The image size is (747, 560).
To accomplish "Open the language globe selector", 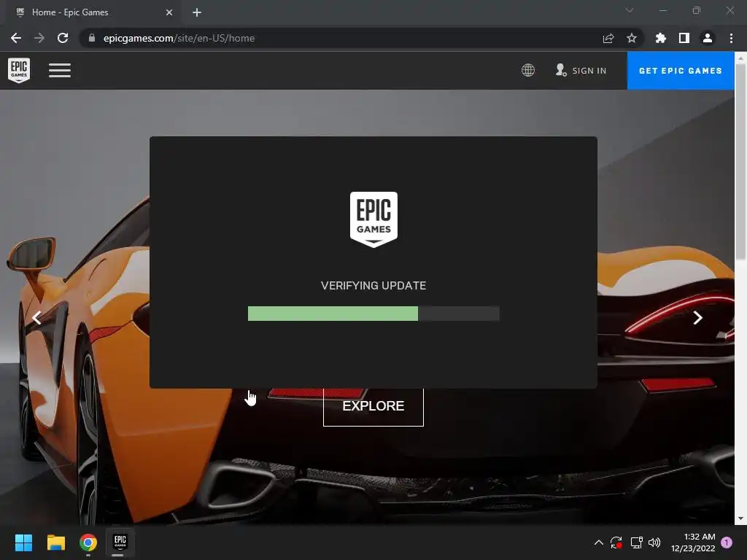I will [528, 71].
